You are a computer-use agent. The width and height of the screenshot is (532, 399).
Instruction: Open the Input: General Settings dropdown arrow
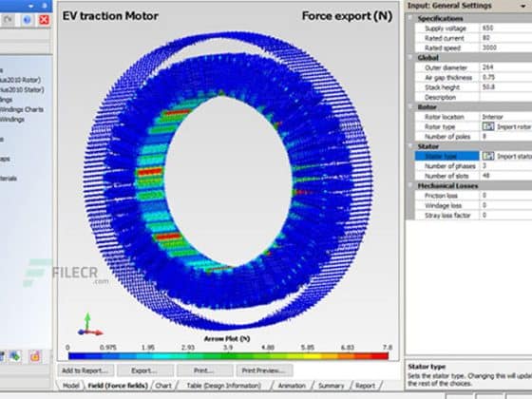click(x=522, y=6)
